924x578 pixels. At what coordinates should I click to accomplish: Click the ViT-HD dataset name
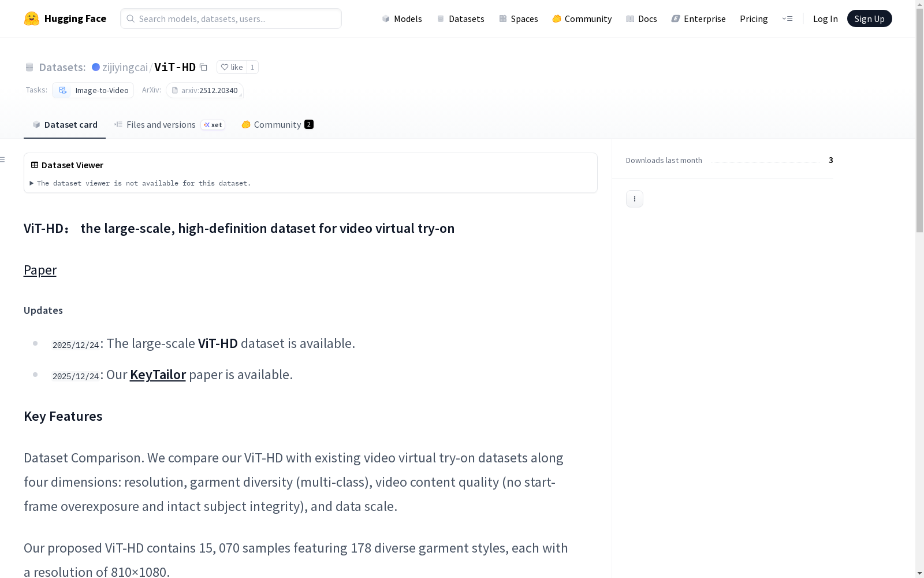[175, 67]
